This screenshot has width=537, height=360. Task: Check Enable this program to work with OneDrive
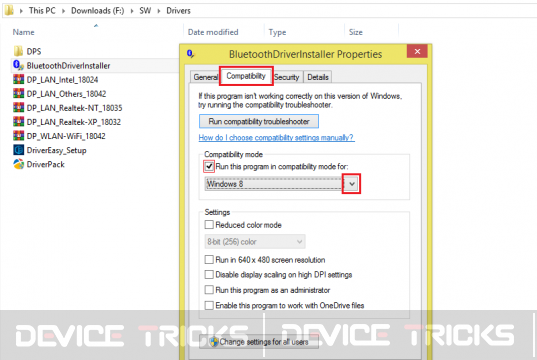click(x=209, y=305)
